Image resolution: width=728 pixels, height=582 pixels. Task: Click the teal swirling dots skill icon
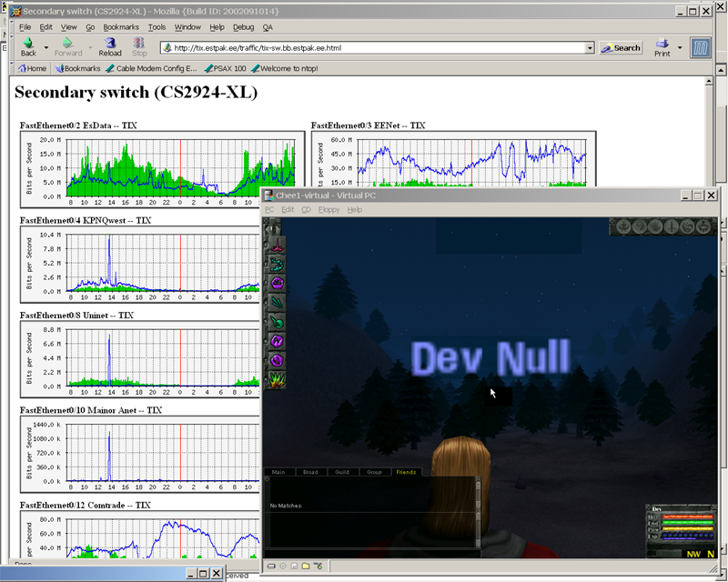click(x=277, y=264)
